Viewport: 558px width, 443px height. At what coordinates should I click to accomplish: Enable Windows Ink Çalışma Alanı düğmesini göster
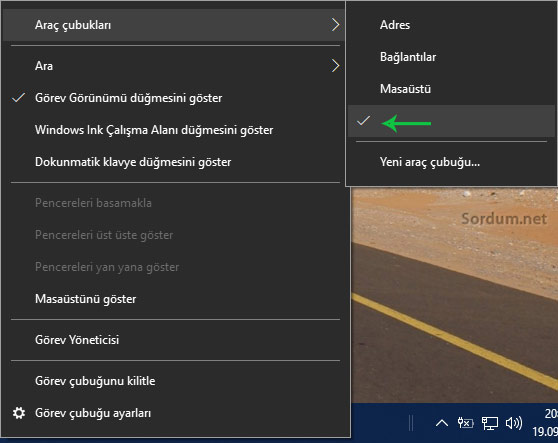coord(173,130)
